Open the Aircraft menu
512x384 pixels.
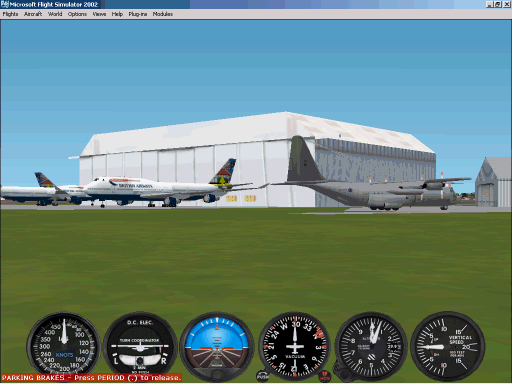pos(33,14)
